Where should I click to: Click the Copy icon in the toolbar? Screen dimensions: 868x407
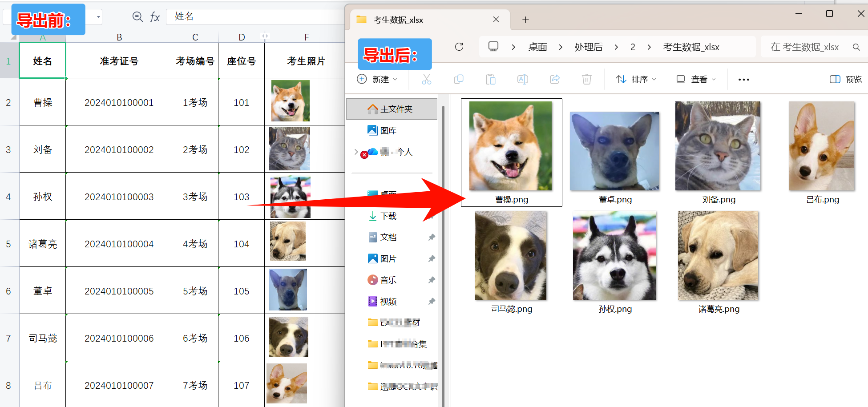[x=459, y=79]
